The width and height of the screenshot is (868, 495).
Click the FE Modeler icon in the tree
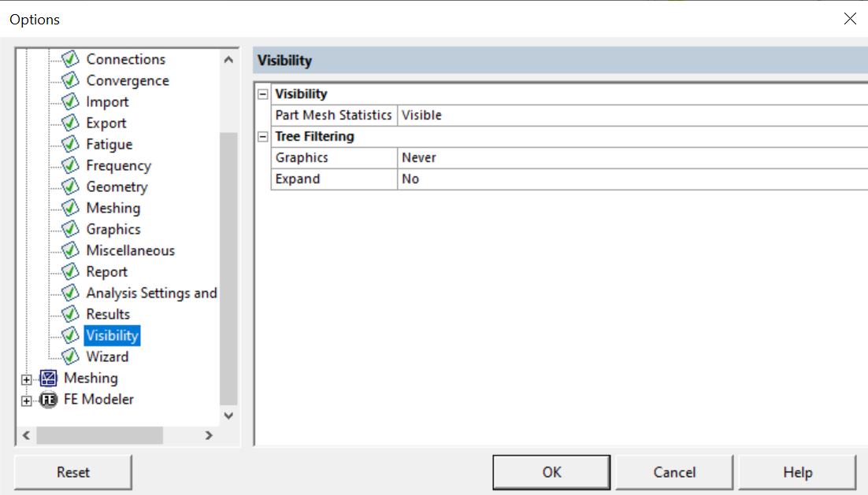coord(49,399)
